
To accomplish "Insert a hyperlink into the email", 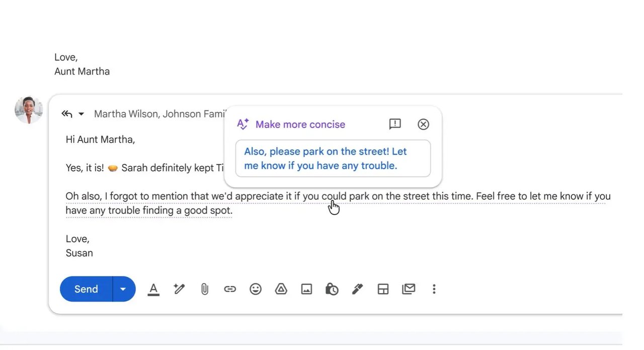I will (230, 289).
